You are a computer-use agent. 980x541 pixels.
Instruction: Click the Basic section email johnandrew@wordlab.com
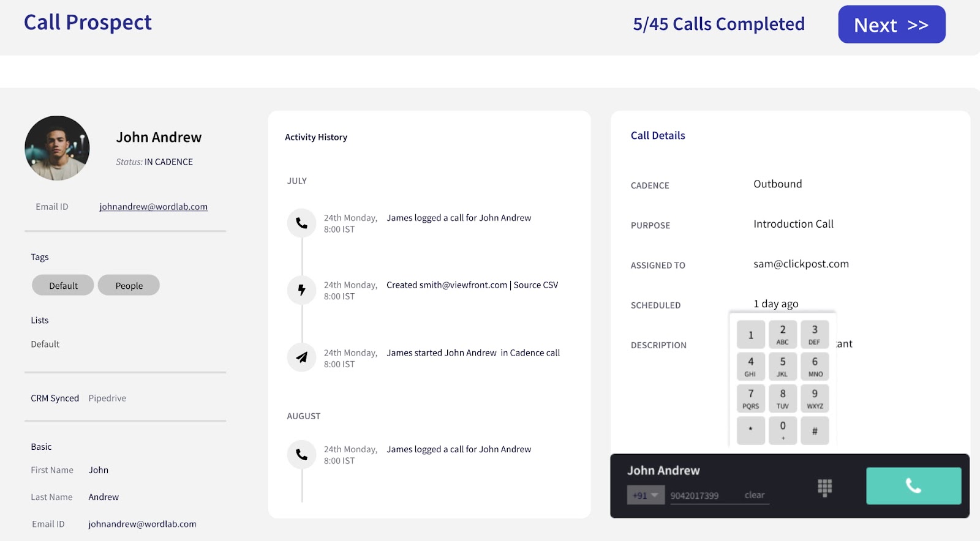[142, 524]
